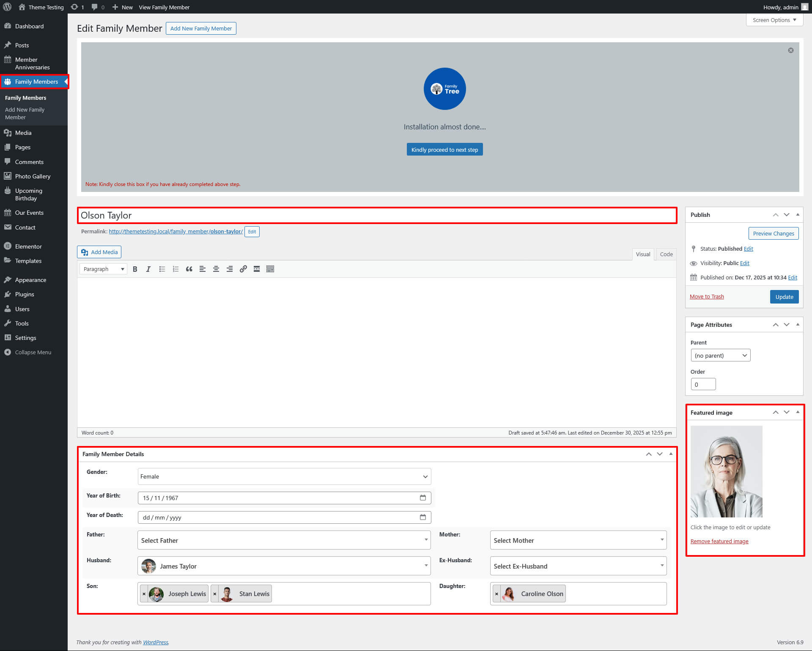The height and width of the screenshot is (651, 812).
Task: Toggle the editor toolbar (kitchen sink) icon
Action: pos(270,269)
